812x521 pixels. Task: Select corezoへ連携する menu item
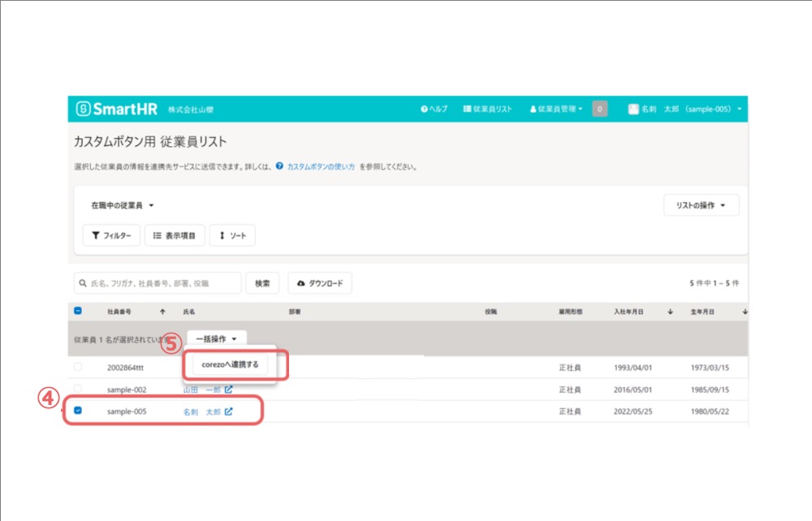pyautogui.click(x=230, y=364)
